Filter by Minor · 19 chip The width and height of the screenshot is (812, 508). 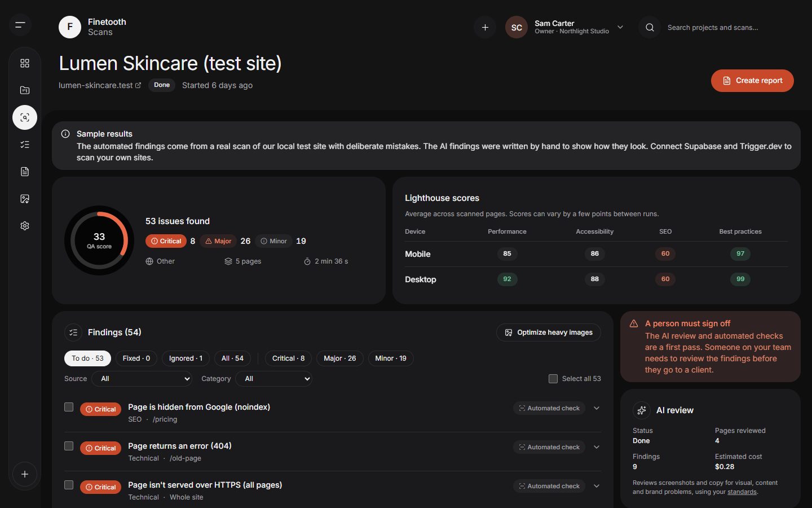(391, 358)
